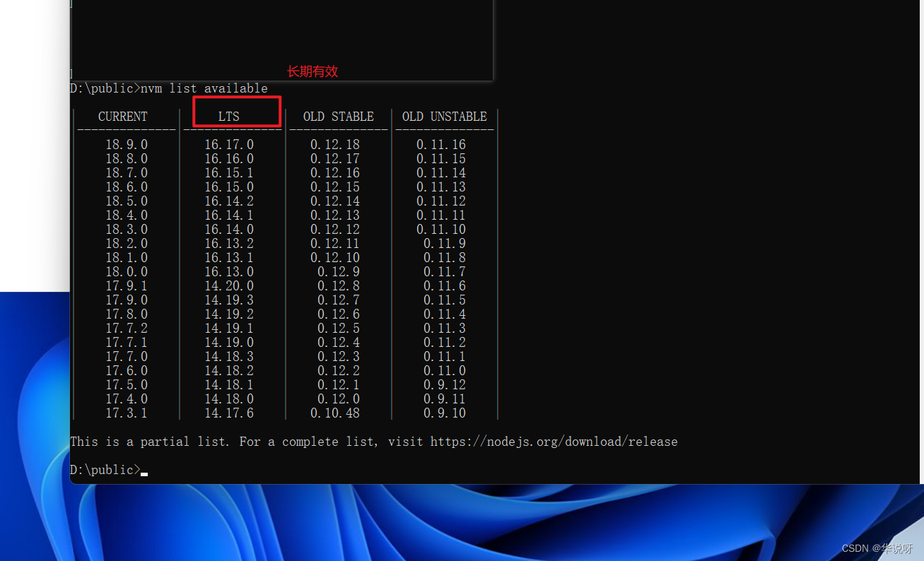Image resolution: width=924 pixels, height=561 pixels.
Task: Click version 18.9.0 in CURRENT column
Action: click(x=127, y=145)
